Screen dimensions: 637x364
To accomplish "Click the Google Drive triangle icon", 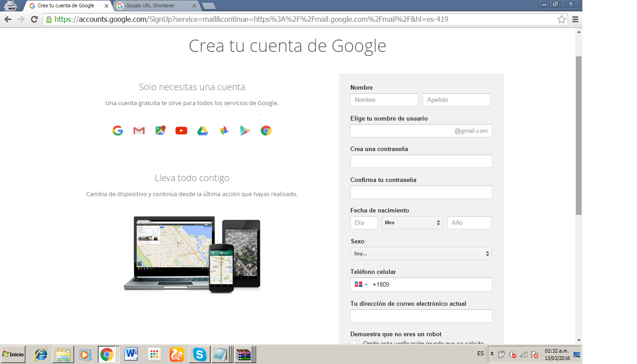I will click(x=202, y=131).
